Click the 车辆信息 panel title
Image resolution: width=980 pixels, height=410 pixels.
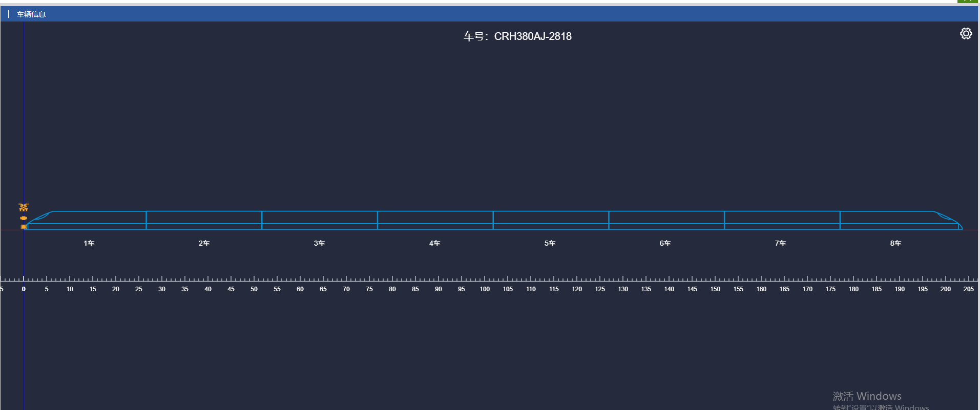(31, 14)
